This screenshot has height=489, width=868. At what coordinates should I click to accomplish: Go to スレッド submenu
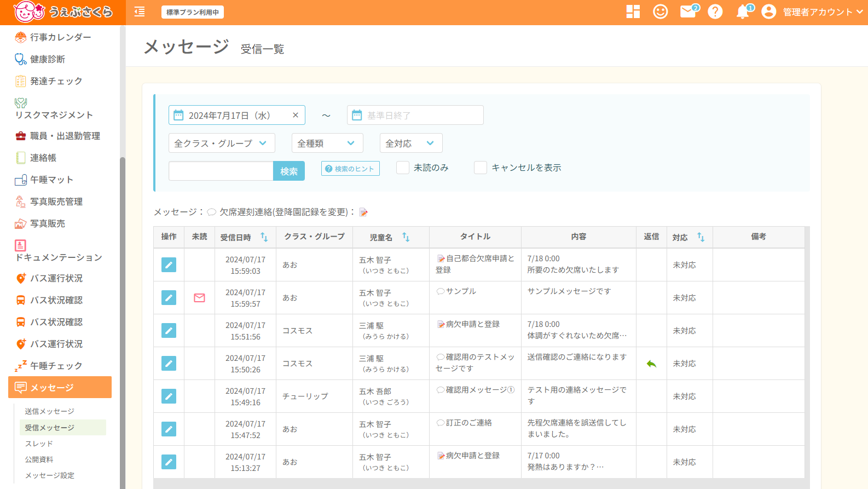(x=39, y=444)
